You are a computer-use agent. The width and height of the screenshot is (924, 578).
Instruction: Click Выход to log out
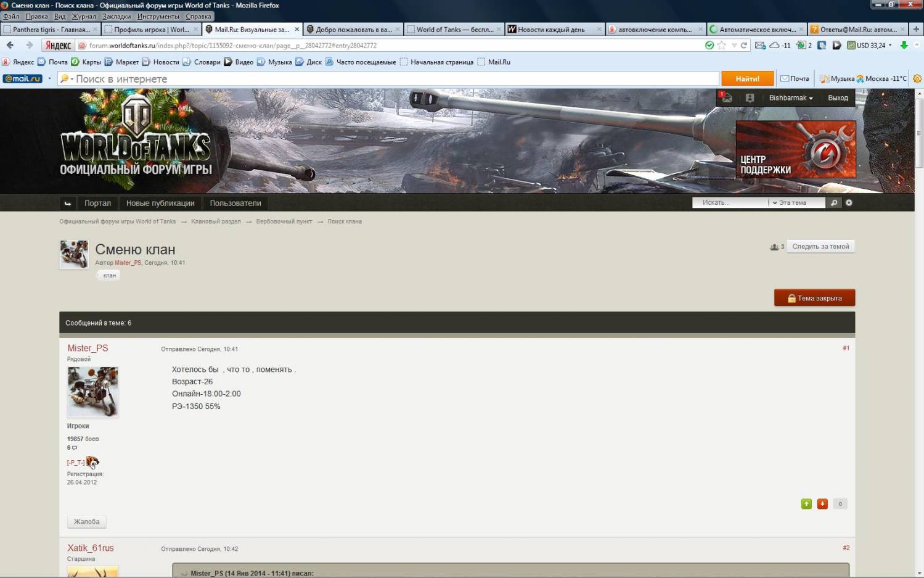(838, 97)
